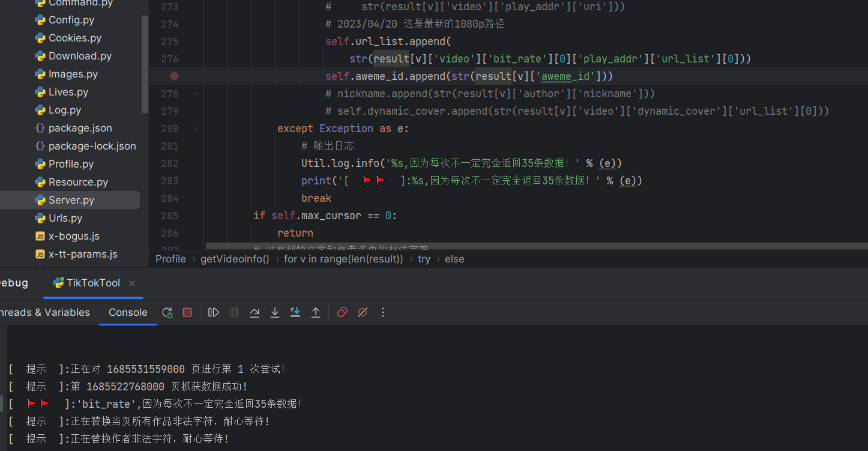Stop the running TikTokTool process
Viewport: 868px width, 451px height.
[187, 312]
